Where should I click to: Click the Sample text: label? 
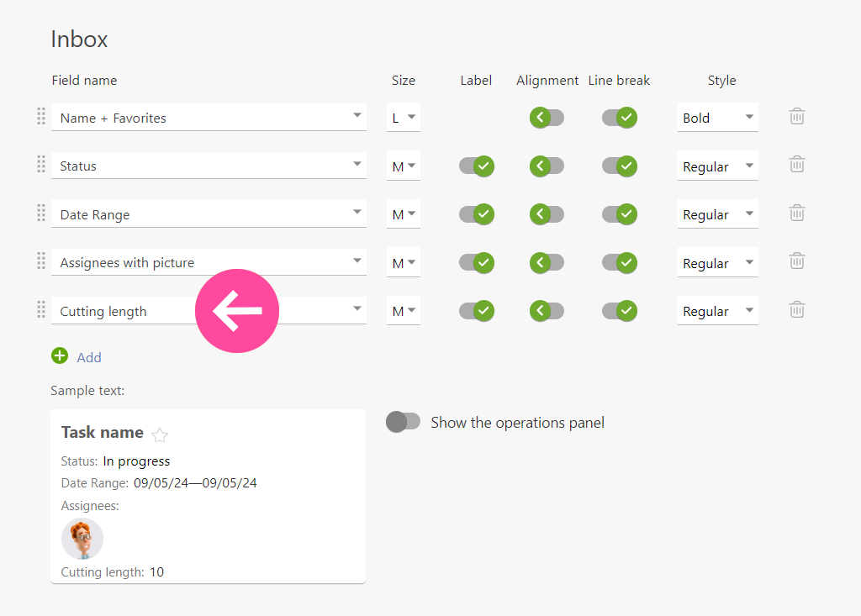coord(87,390)
